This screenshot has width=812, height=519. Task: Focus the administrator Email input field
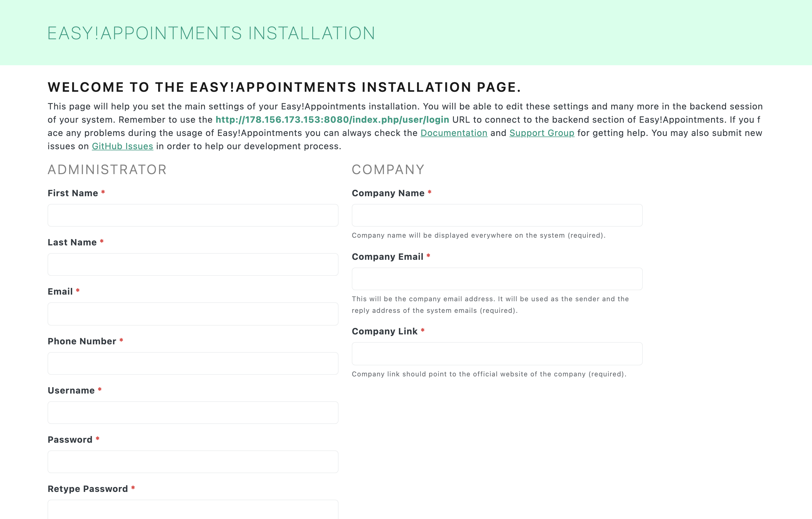click(193, 314)
